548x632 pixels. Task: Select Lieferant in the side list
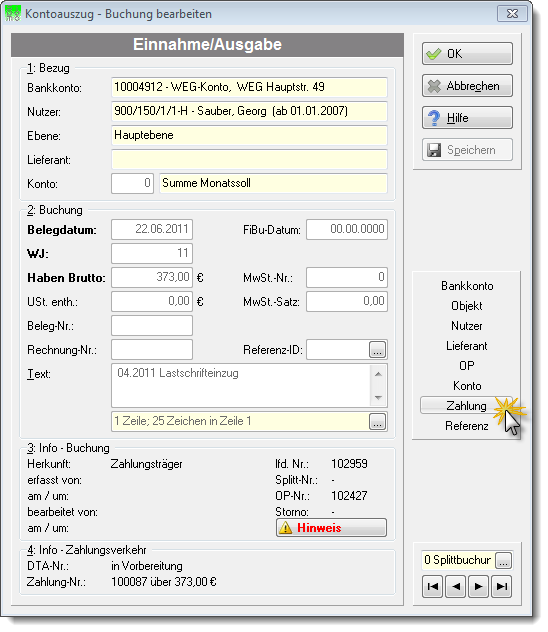pos(467,346)
